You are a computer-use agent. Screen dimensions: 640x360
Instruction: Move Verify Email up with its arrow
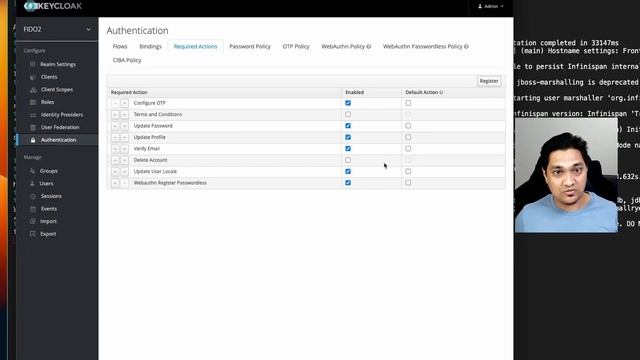pos(115,149)
